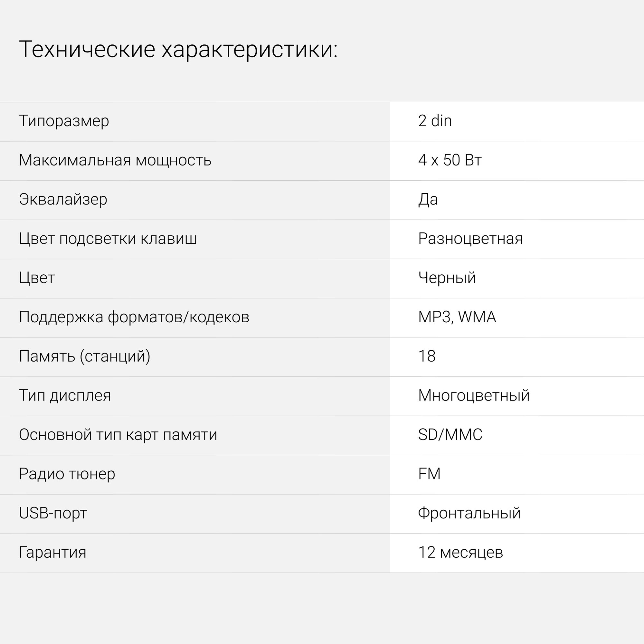
Task: Select the "Разноцветная" value
Action: pyautogui.click(x=470, y=239)
